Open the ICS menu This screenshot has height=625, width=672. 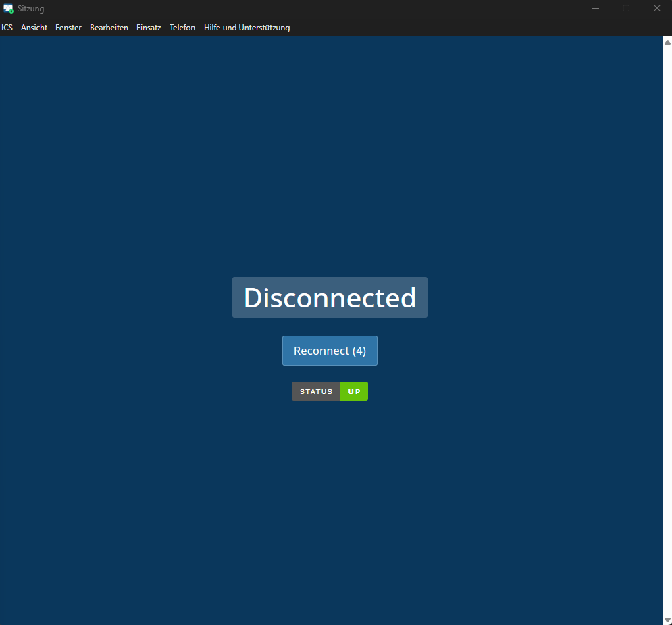point(7,28)
